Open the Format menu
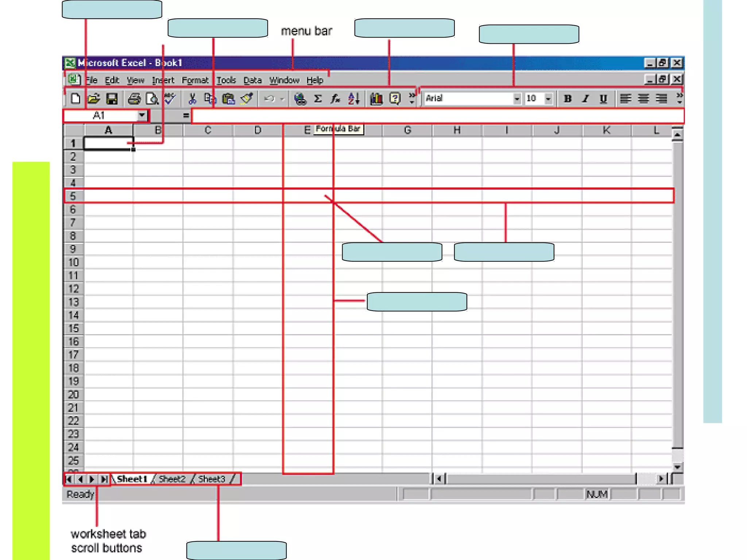 [195, 80]
